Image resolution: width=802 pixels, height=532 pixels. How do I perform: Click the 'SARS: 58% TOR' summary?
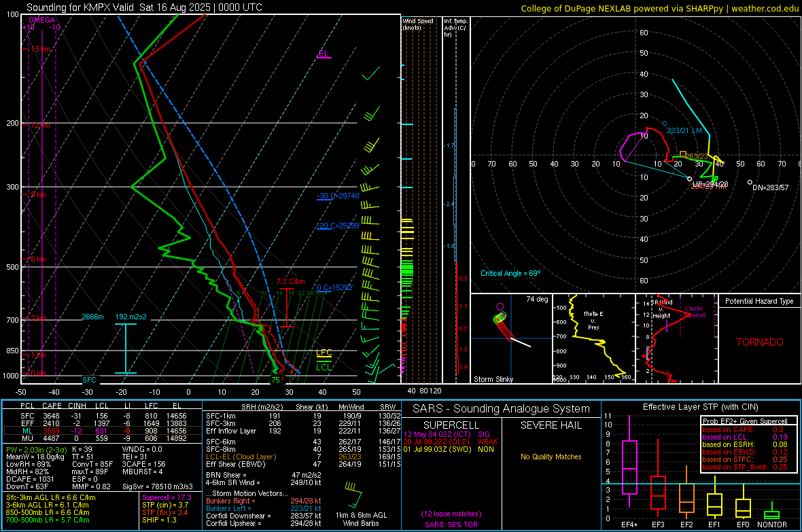451,525
